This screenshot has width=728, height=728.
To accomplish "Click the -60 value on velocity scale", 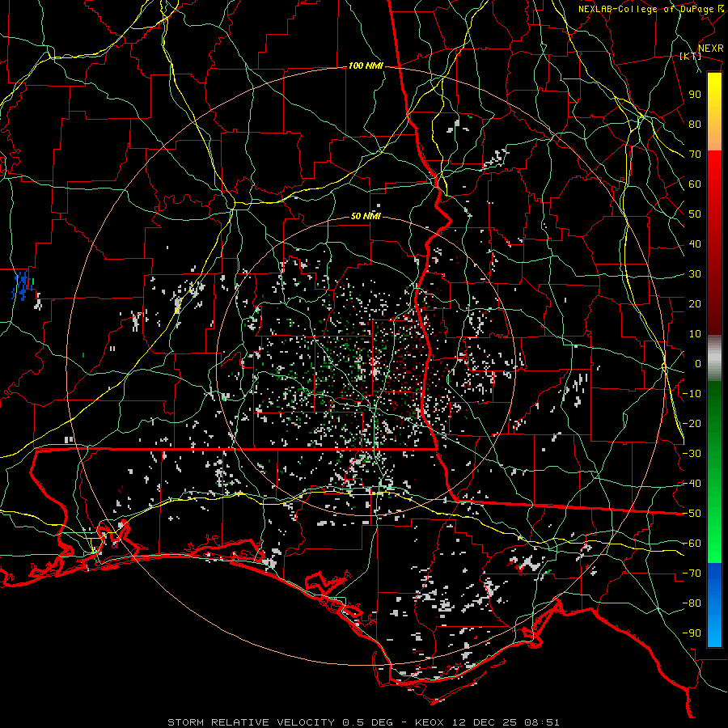I will [692, 544].
